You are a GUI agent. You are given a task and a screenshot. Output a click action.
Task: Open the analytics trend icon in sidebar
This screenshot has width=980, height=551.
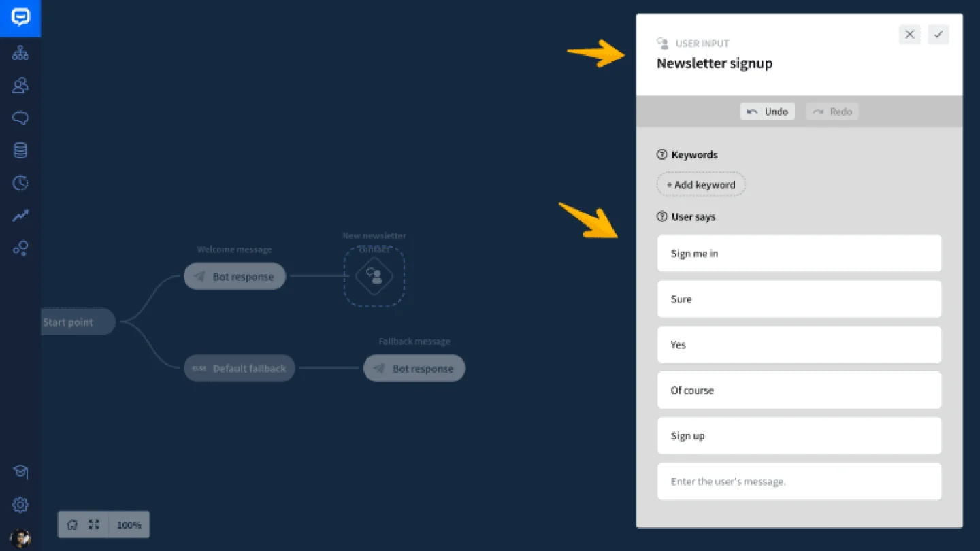click(20, 216)
